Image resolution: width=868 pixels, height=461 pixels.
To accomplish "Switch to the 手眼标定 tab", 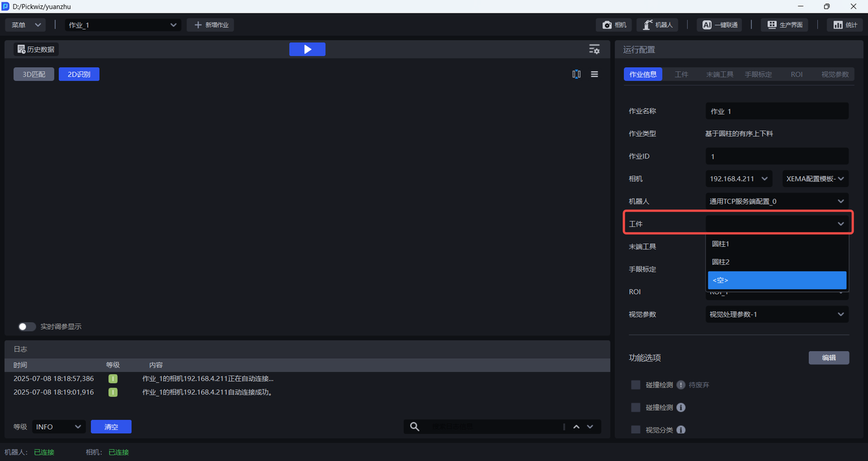I will pos(758,75).
